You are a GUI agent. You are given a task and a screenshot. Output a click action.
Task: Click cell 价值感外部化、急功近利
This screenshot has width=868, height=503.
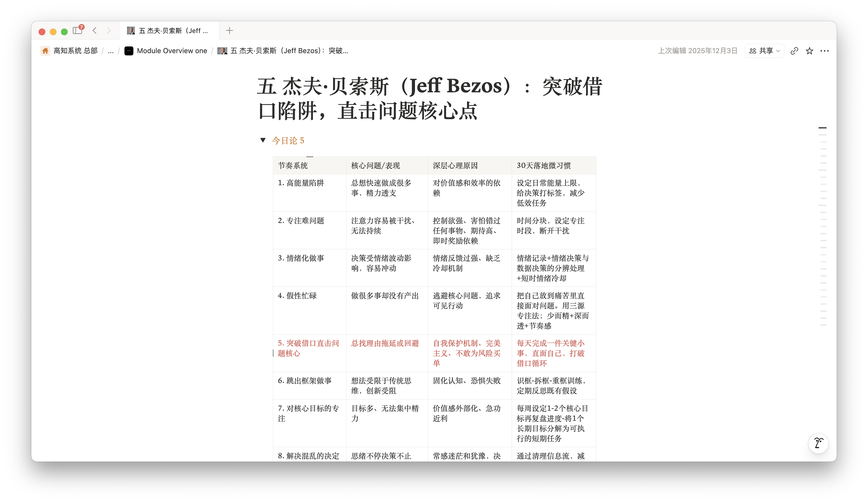click(x=470, y=423)
